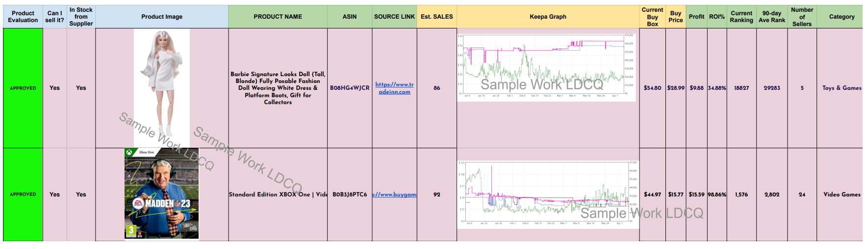The width and height of the screenshot is (868, 249).
Task: Click the APPROVED cell in the Barbie row
Action: click(x=23, y=88)
